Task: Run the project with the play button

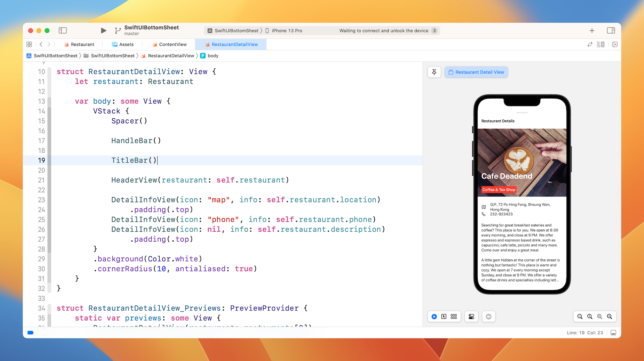Action: coord(103,31)
